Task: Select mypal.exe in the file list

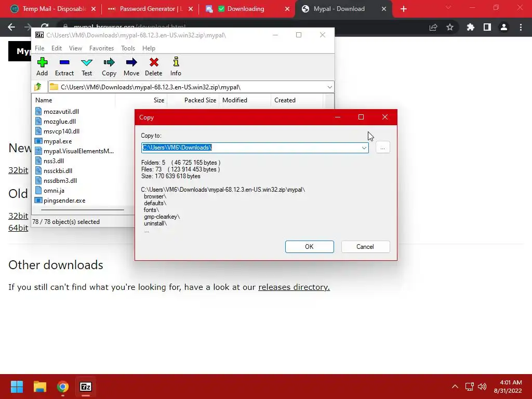Action: [58, 141]
